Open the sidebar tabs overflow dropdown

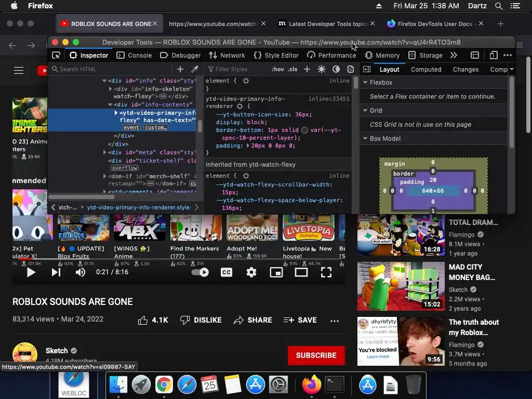pyautogui.click(x=512, y=69)
